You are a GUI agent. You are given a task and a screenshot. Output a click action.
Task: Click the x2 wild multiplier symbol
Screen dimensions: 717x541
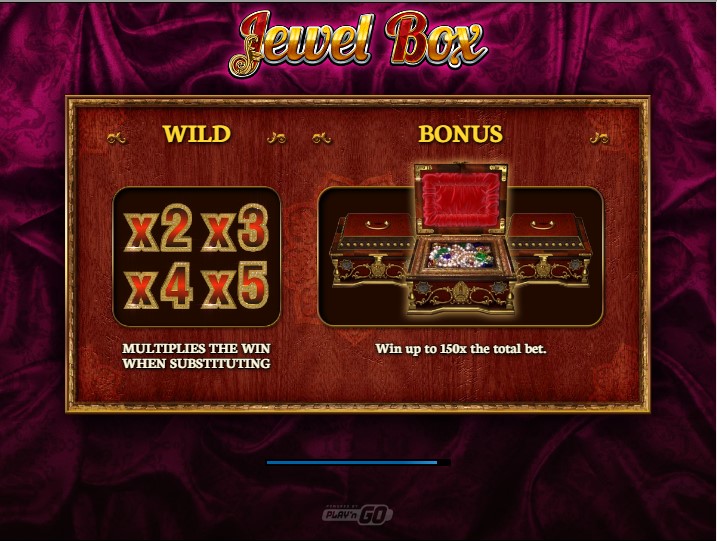pos(158,228)
